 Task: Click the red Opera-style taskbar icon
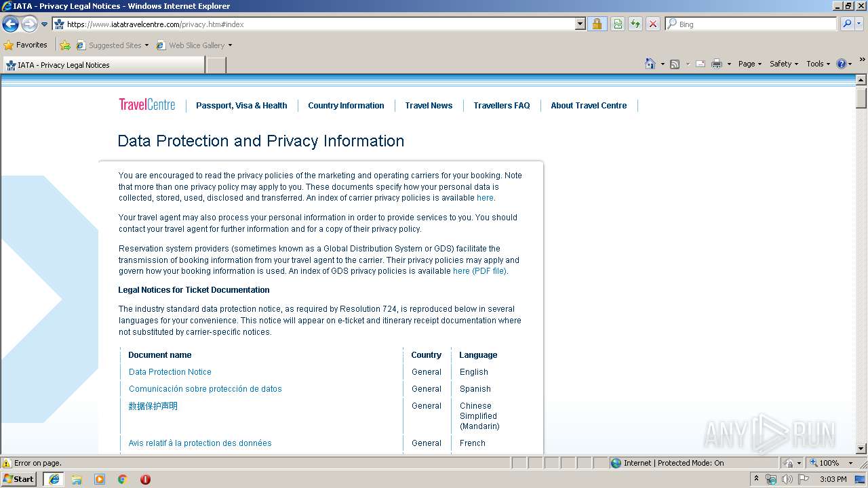(145, 479)
